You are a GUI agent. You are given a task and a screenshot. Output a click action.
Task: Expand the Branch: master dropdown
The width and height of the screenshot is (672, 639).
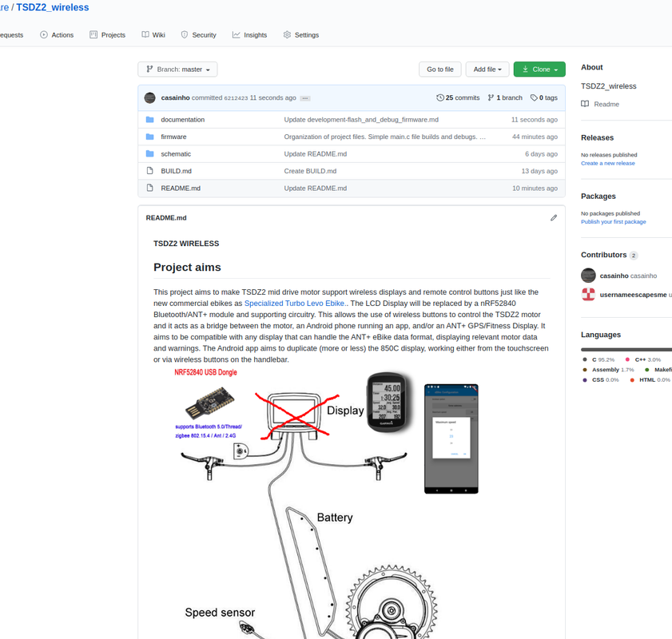(x=177, y=69)
